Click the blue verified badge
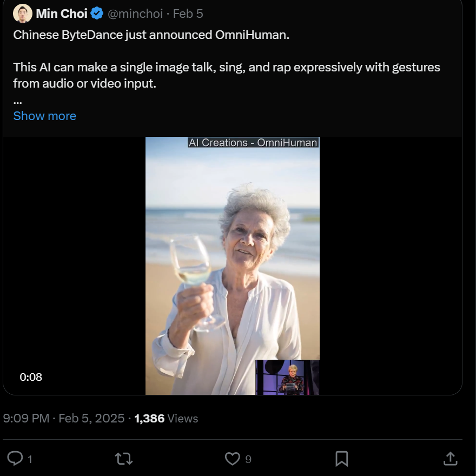The width and height of the screenshot is (476, 476). tap(97, 14)
